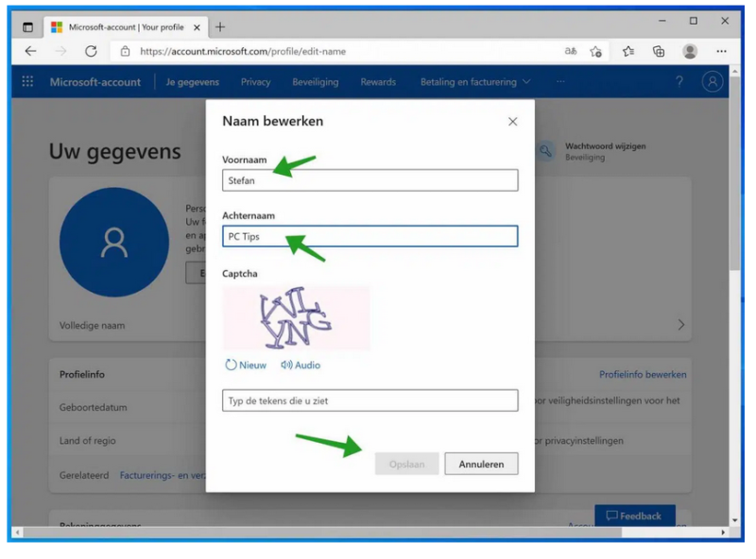Click the Voornaam input field
Image resolution: width=756 pixels, height=559 pixels.
pos(369,180)
